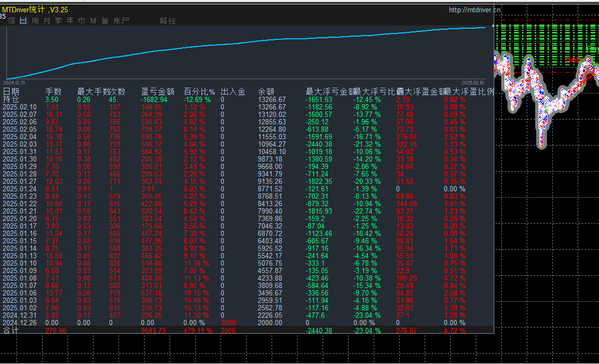
Task: Select the 2025.01.07 date row
Action: pos(20,286)
